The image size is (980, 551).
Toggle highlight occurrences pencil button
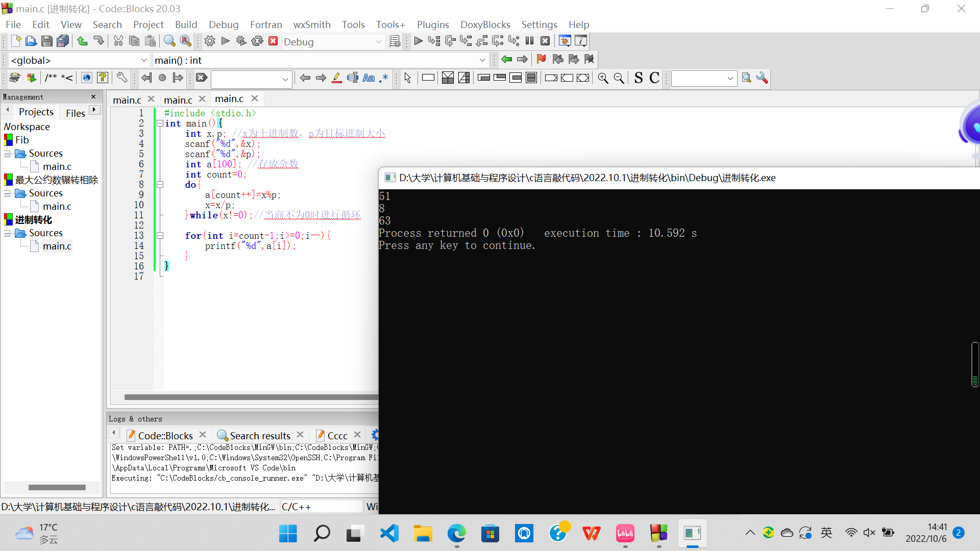tap(336, 78)
